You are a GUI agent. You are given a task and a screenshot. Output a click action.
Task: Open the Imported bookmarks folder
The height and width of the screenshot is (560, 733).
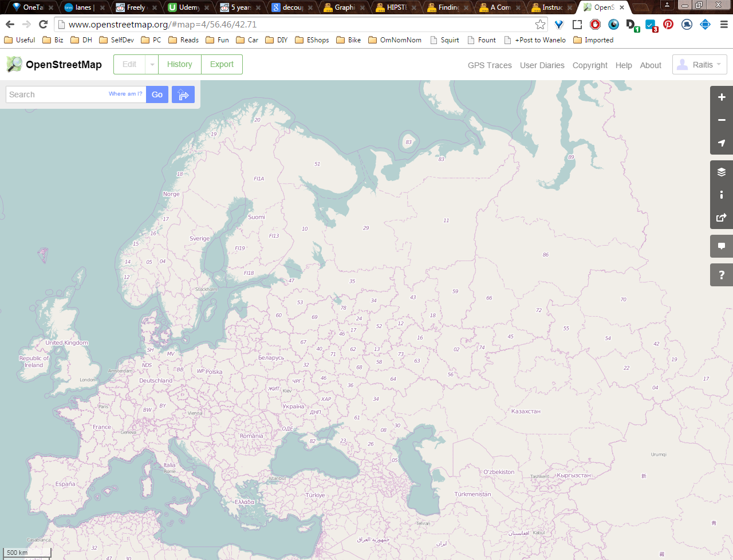(x=593, y=40)
